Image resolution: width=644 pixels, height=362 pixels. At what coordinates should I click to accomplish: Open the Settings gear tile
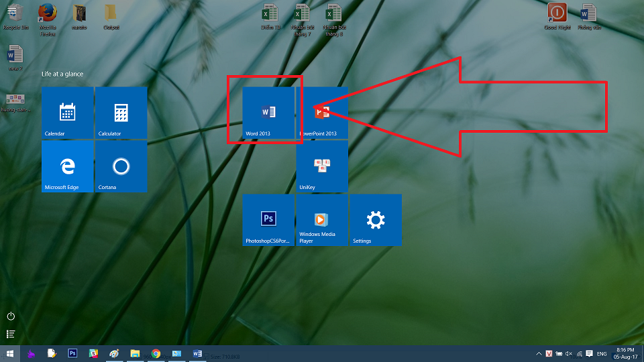(376, 220)
